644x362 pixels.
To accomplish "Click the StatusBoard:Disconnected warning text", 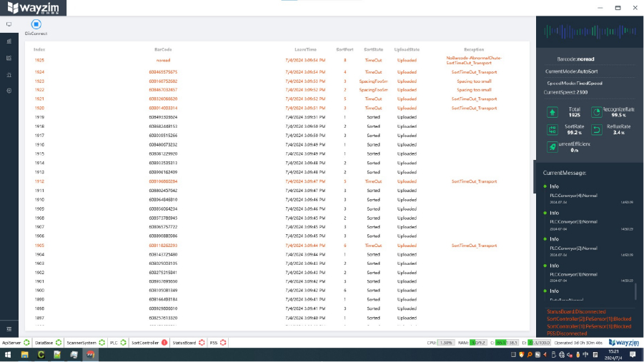I will [x=576, y=311].
